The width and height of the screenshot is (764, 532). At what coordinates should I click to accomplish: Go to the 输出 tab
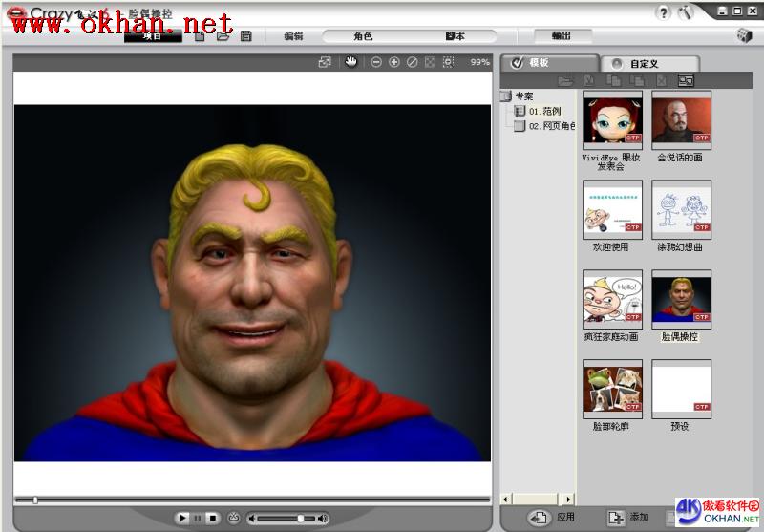tap(563, 35)
